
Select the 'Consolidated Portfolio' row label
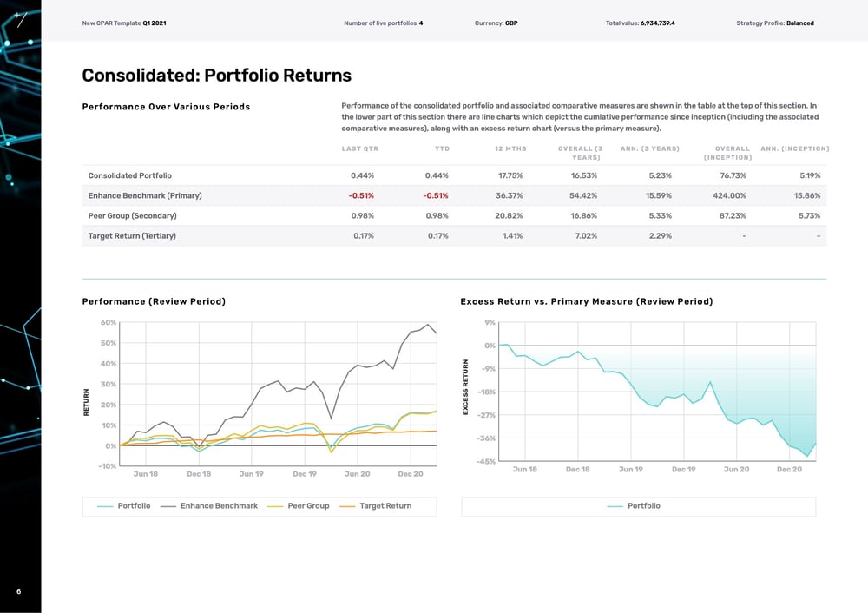pyautogui.click(x=129, y=175)
